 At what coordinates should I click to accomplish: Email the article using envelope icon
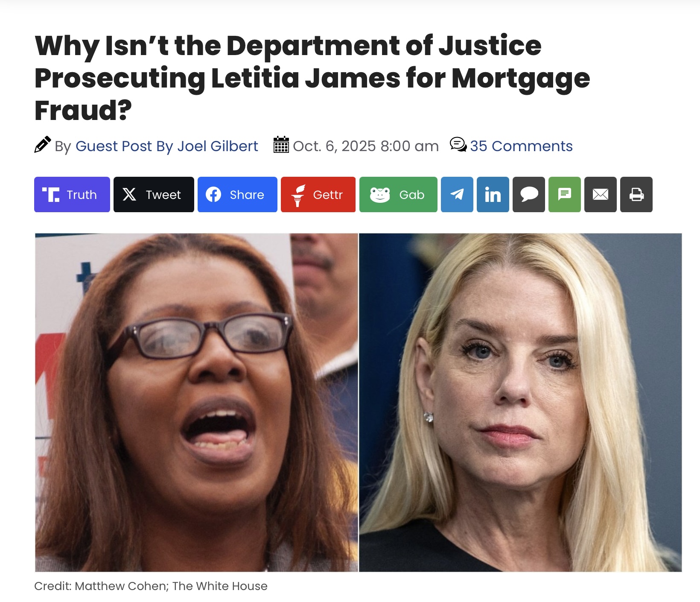601,194
